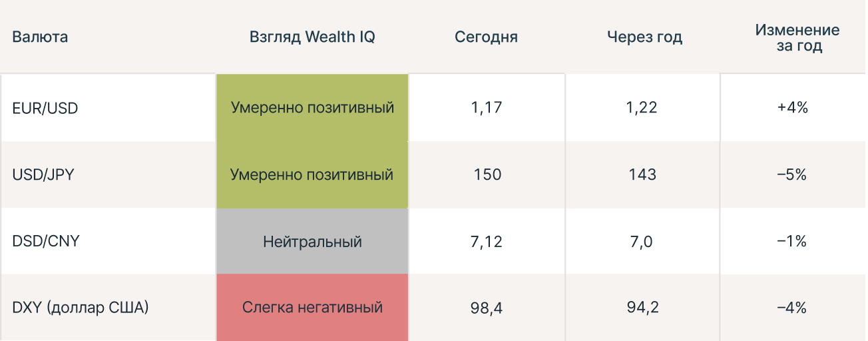Screen dimensions: 868x341
Task: Select the EUR/USD currency row label
Action: click(45, 107)
